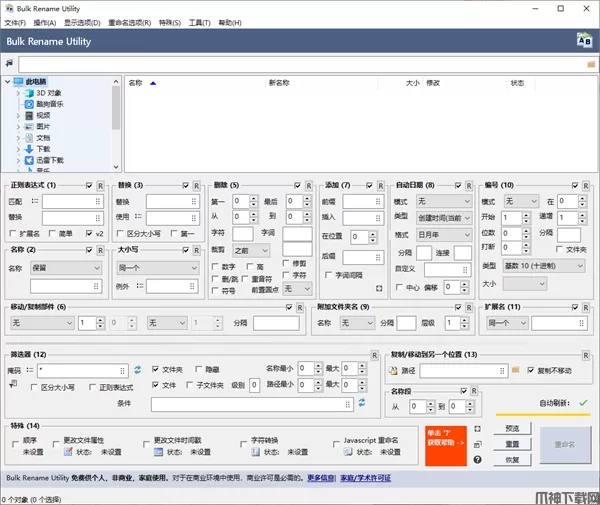Click the R reset button in 正则表达式 (1) panel
This screenshot has width=600, height=505.
click(x=100, y=185)
